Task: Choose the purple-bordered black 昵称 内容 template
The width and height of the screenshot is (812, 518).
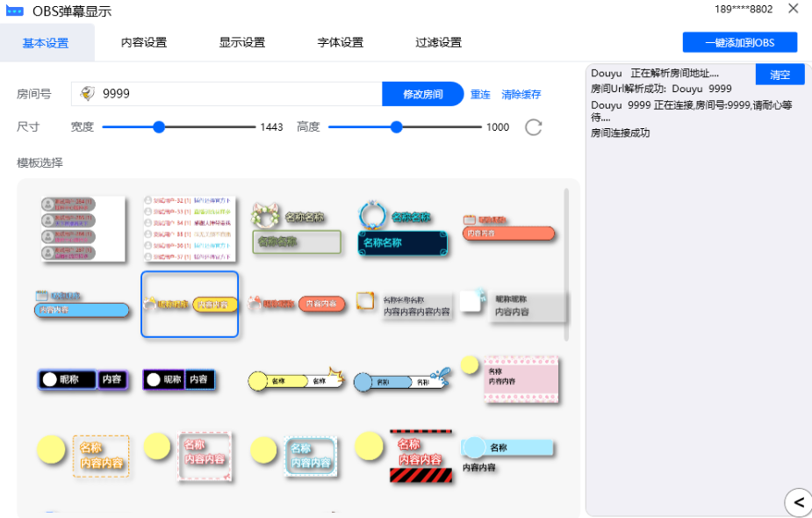Action: [179, 379]
